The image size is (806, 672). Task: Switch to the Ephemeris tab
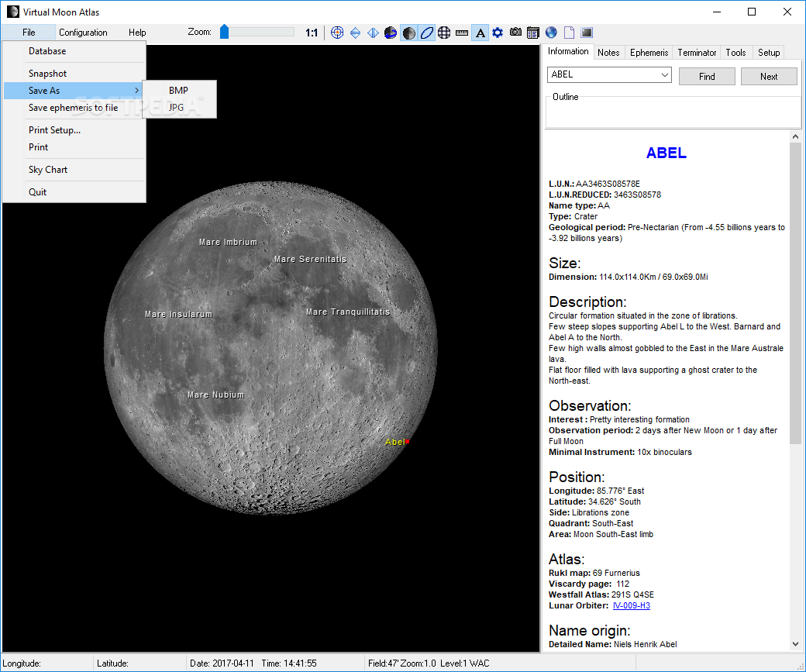[x=649, y=53]
